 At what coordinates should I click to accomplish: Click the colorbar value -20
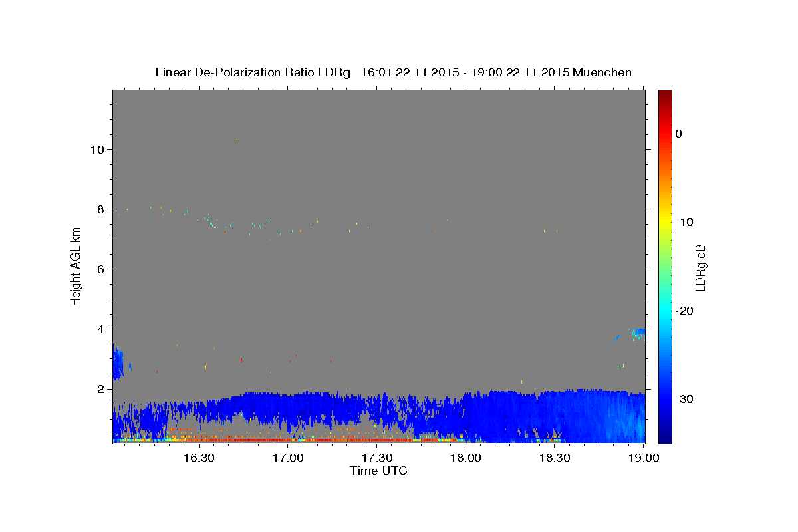click(685, 311)
